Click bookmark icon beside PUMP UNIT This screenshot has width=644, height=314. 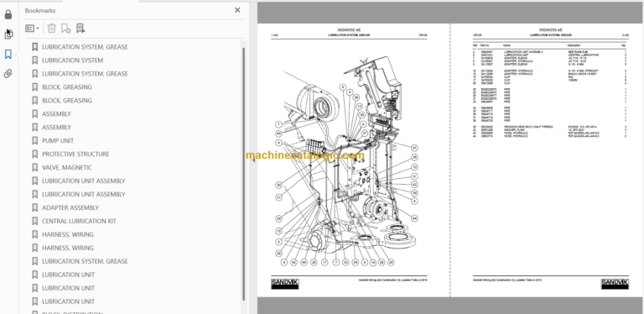pyautogui.click(x=35, y=140)
